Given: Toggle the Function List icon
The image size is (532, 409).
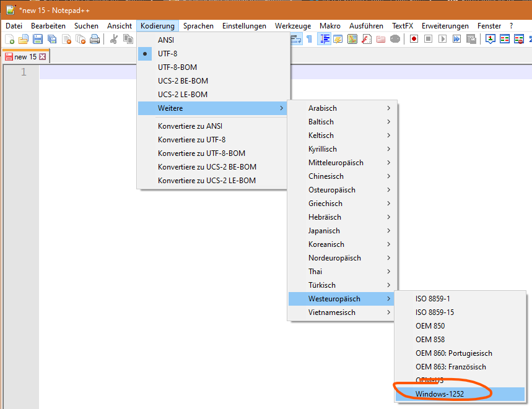Looking at the screenshot, I should [367, 40].
